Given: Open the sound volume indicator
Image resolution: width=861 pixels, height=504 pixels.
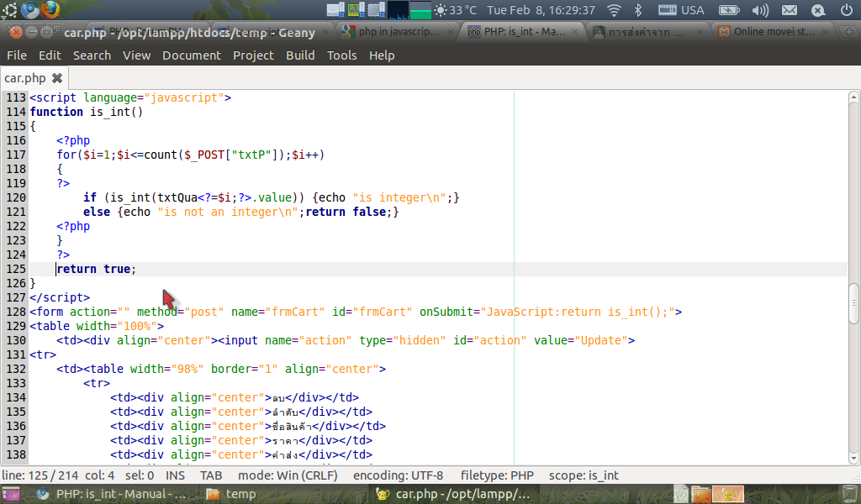Looking at the screenshot, I should (x=760, y=10).
